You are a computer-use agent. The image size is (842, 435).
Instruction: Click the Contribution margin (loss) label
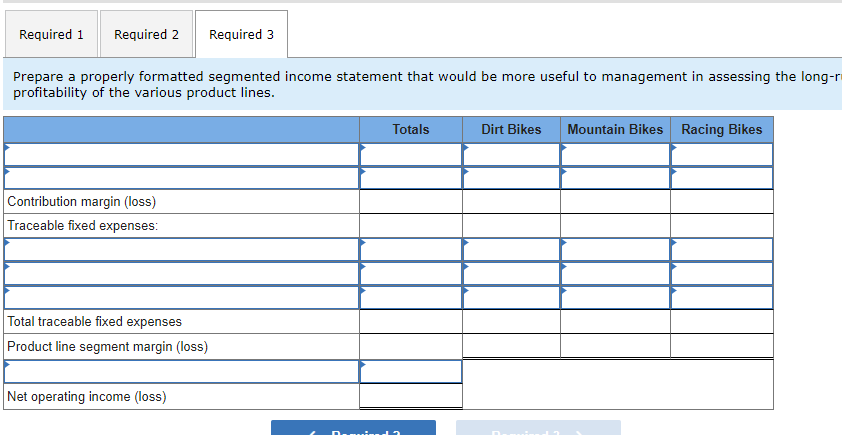(82, 202)
